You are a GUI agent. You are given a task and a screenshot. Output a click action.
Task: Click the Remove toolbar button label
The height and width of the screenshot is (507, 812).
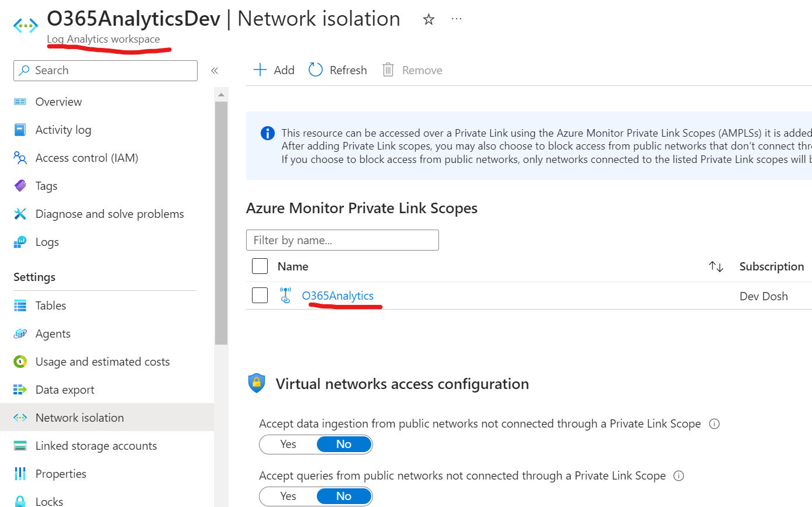pos(422,70)
